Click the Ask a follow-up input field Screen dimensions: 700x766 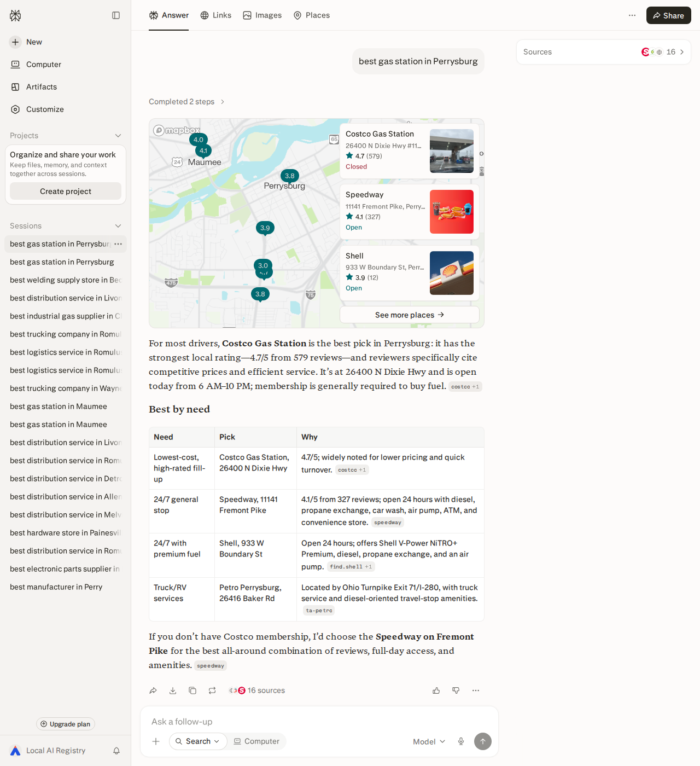coord(319,722)
